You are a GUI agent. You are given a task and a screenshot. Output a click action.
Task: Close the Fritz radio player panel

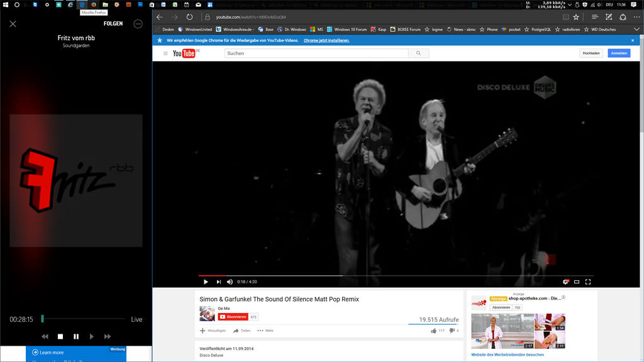tap(13, 24)
